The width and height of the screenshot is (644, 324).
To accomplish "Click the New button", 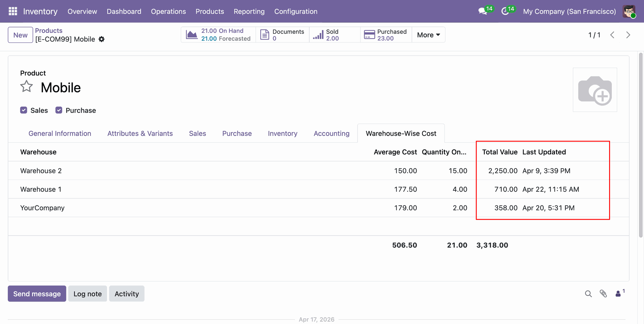I will [20, 35].
